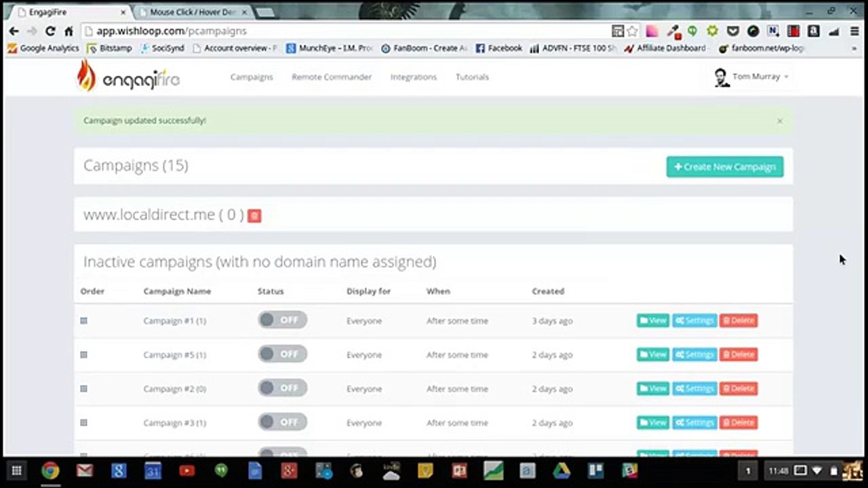
Task: Click the drag handle for Campaign #2
Action: 84,388
